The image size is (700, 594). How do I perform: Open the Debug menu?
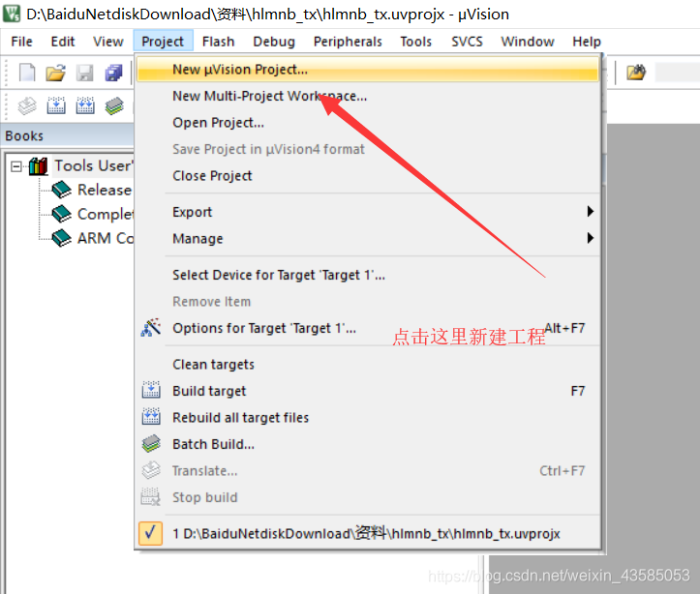pyautogui.click(x=274, y=42)
